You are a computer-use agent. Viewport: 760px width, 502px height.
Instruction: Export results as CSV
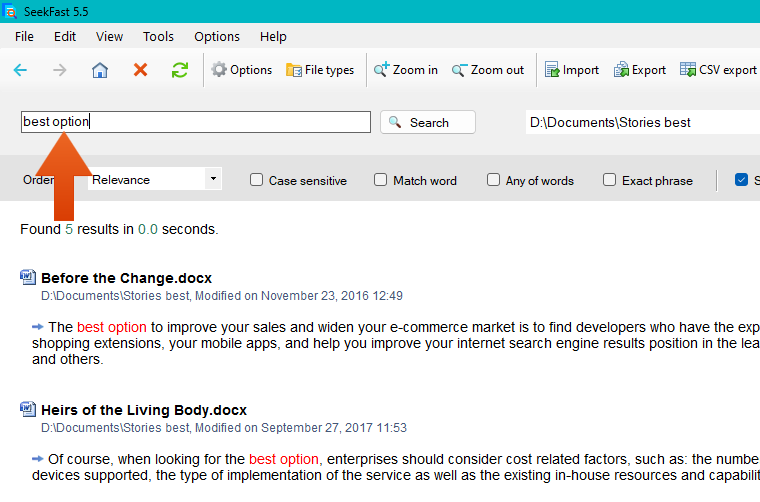click(x=718, y=70)
